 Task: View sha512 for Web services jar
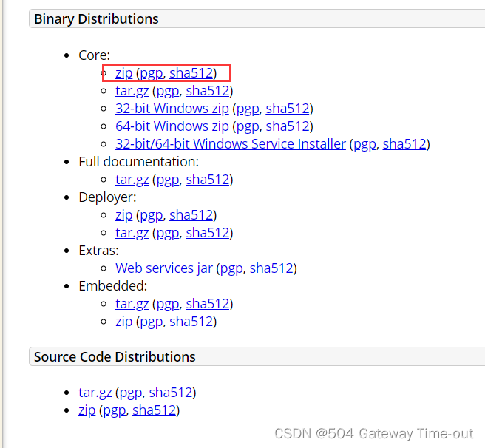pos(271,268)
